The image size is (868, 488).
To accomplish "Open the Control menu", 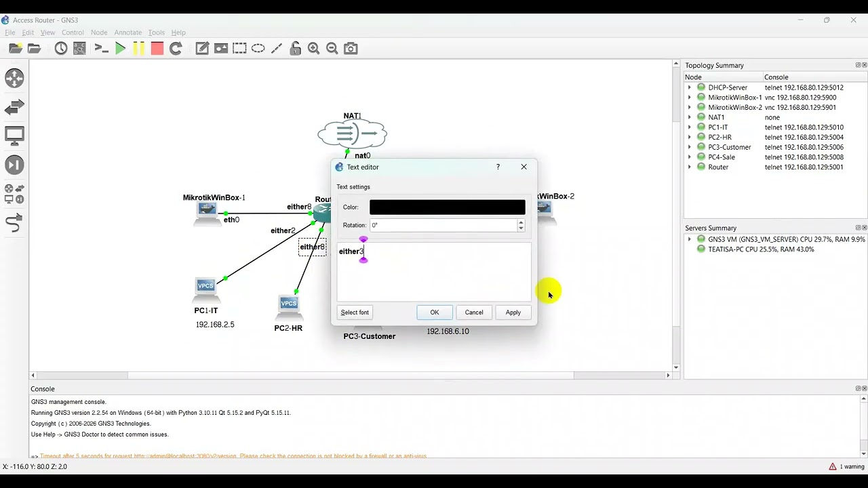I will pyautogui.click(x=73, y=33).
